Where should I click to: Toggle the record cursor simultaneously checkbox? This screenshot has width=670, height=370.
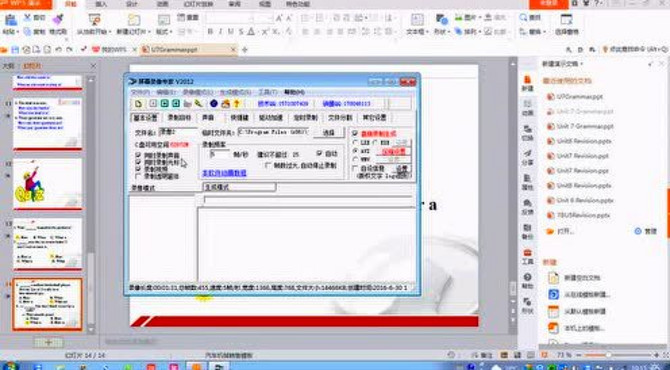click(138, 162)
